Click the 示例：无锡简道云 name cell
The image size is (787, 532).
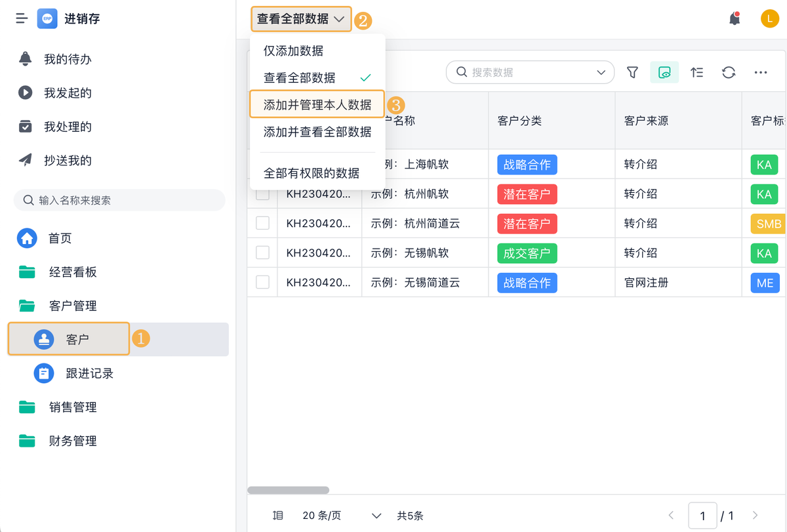(425, 282)
